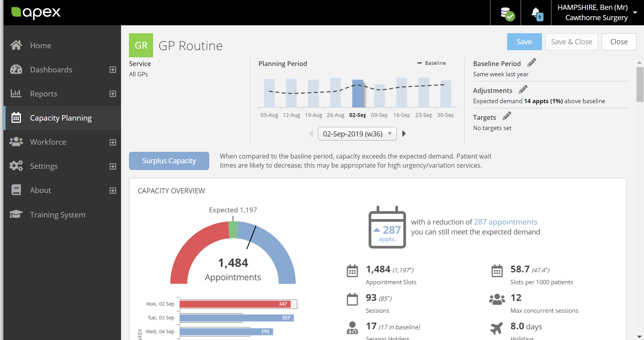Expand the Dashboards menu
This screenshot has height=340, width=644.
[113, 70]
